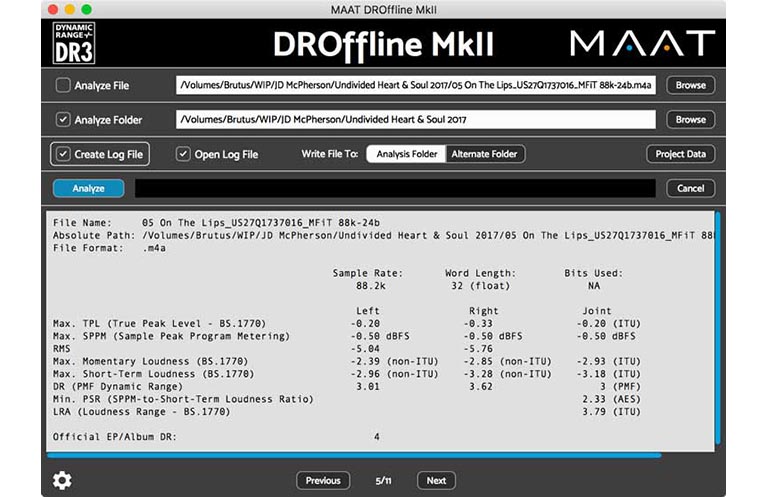Click the horizontal blue scrollbar under results
Screen dimensions: 768x497
[354, 455]
